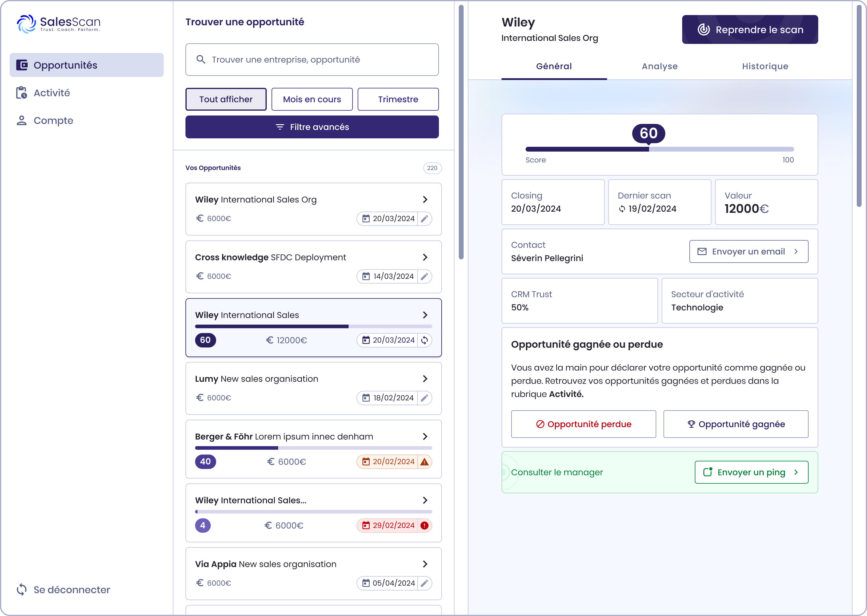
Task: Click Reprendre le scan button
Action: (x=750, y=29)
